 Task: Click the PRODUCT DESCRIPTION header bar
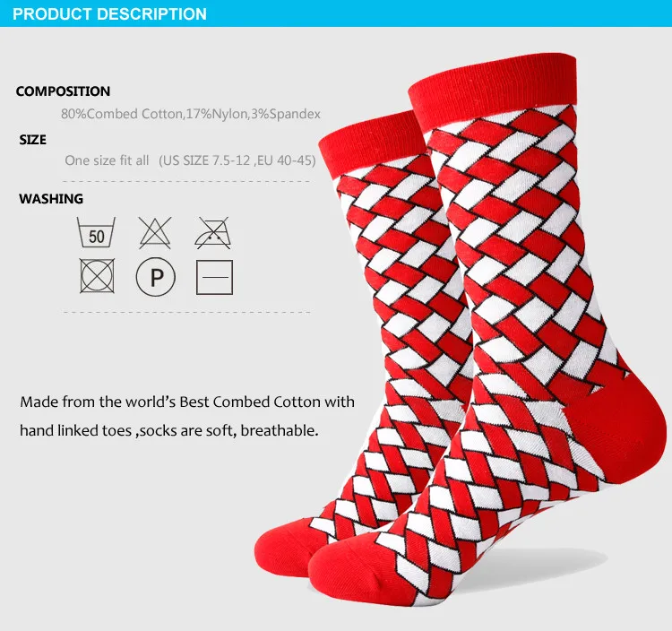pyautogui.click(x=336, y=13)
